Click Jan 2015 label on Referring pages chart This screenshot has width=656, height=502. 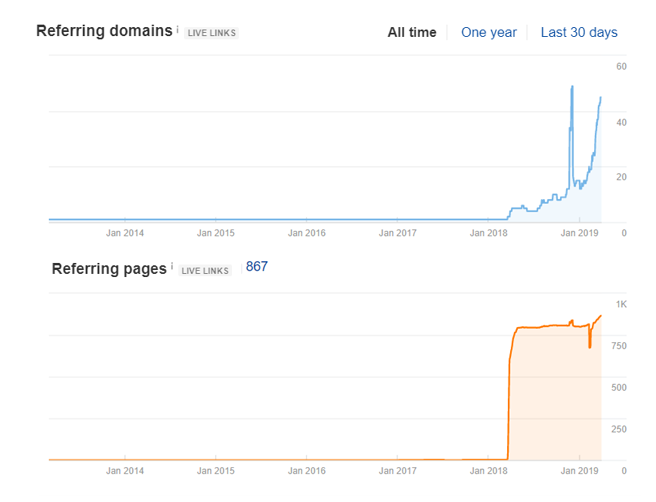coord(215,471)
